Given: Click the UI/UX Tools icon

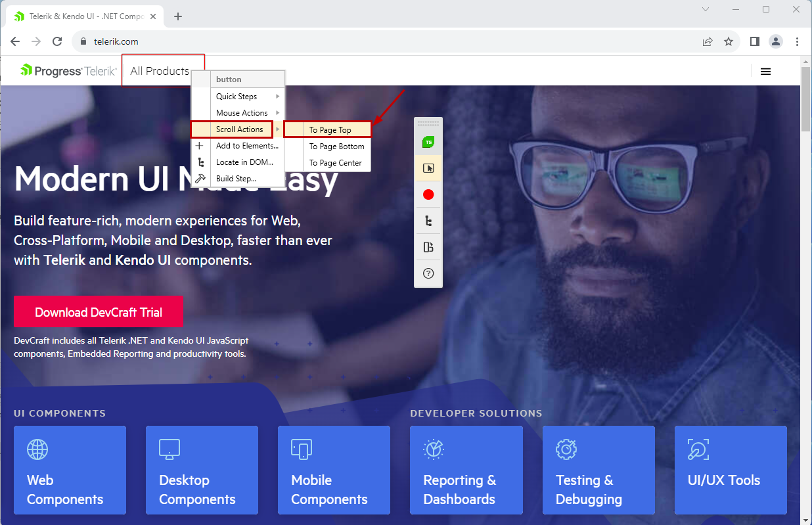Looking at the screenshot, I should pyautogui.click(x=698, y=449).
